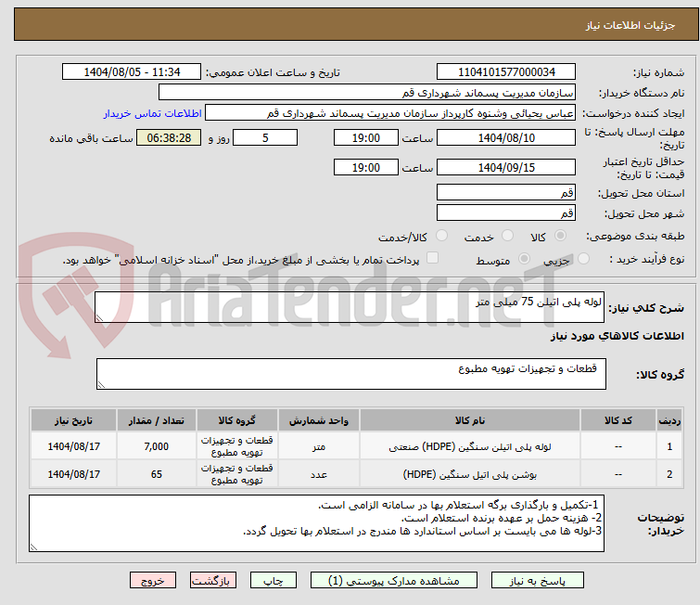The image size is (700, 605).
Task: Click the خروج exit button
Action: [153, 581]
